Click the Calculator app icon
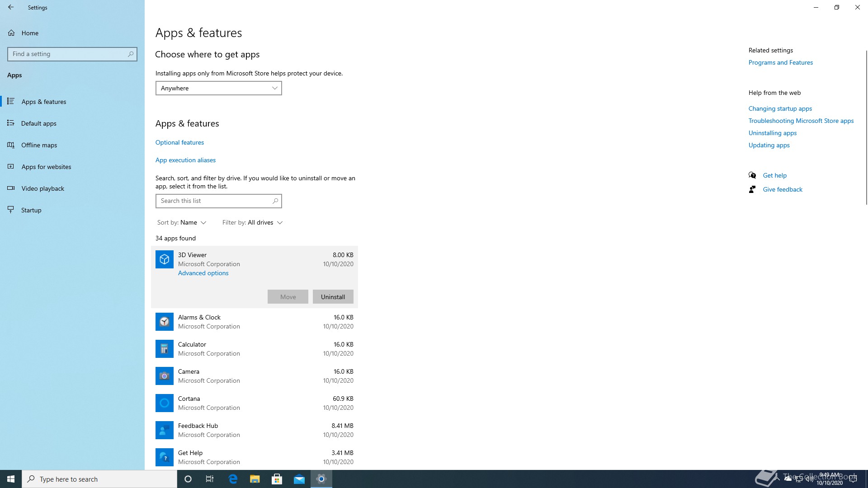This screenshot has width=868, height=488. pos(164,349)
